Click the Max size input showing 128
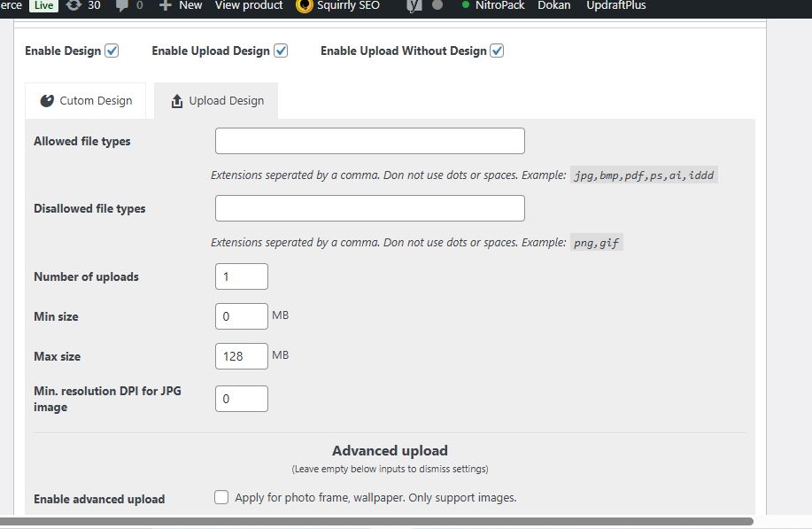This screenshot has width=812, height=529. 241,356
